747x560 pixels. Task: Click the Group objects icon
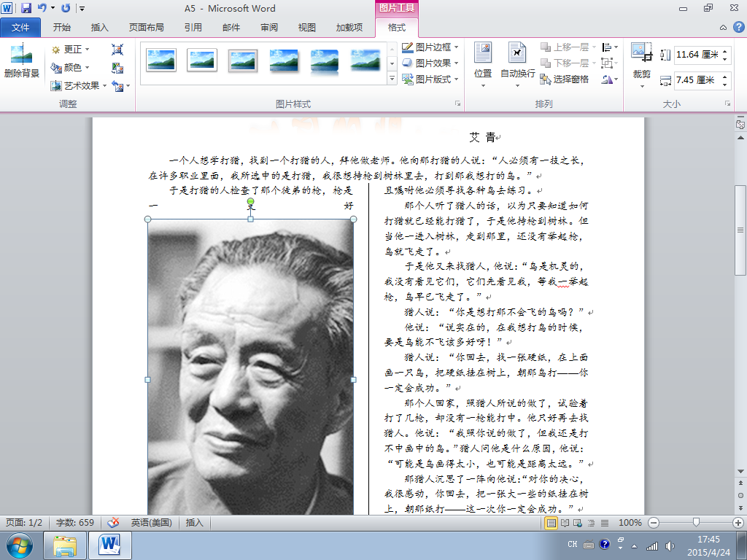pyautogui.click(x=610, y=63)
